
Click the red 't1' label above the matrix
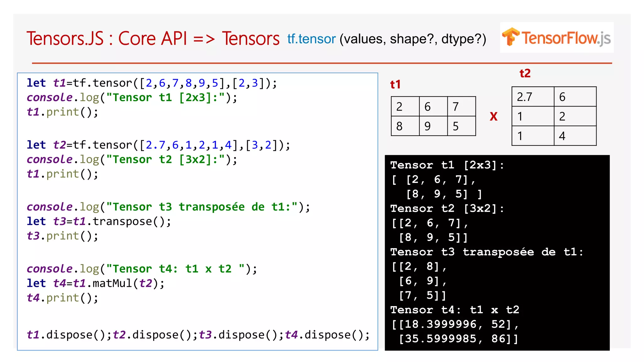(396, 85)
